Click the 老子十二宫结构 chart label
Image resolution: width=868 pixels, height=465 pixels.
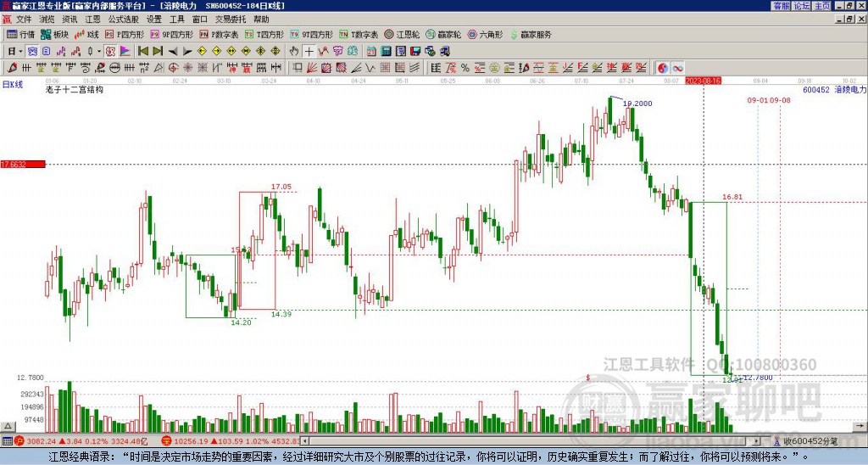(x=75, y=89)
